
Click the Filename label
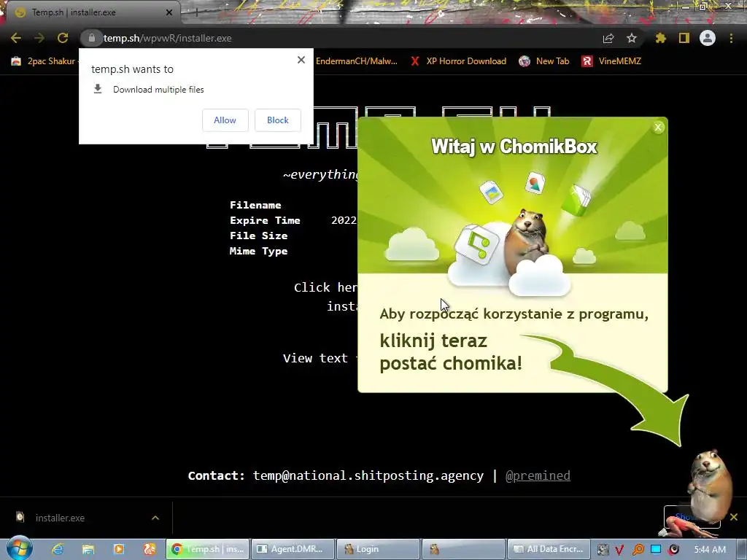255,205
